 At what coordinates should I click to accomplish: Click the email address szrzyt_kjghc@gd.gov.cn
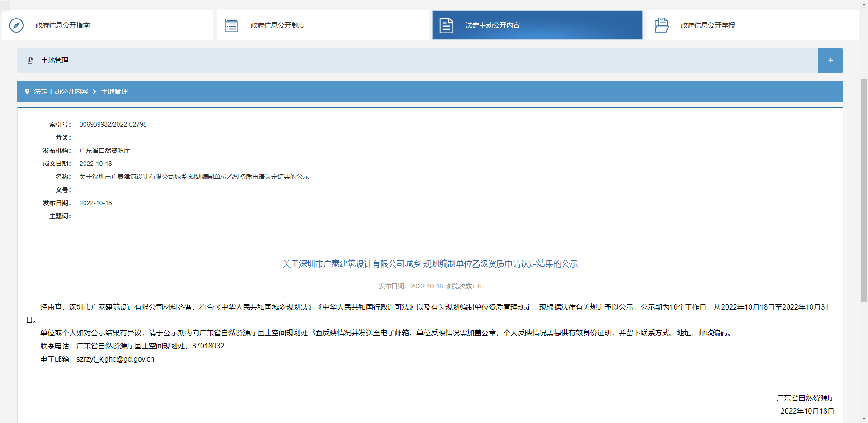116,359
